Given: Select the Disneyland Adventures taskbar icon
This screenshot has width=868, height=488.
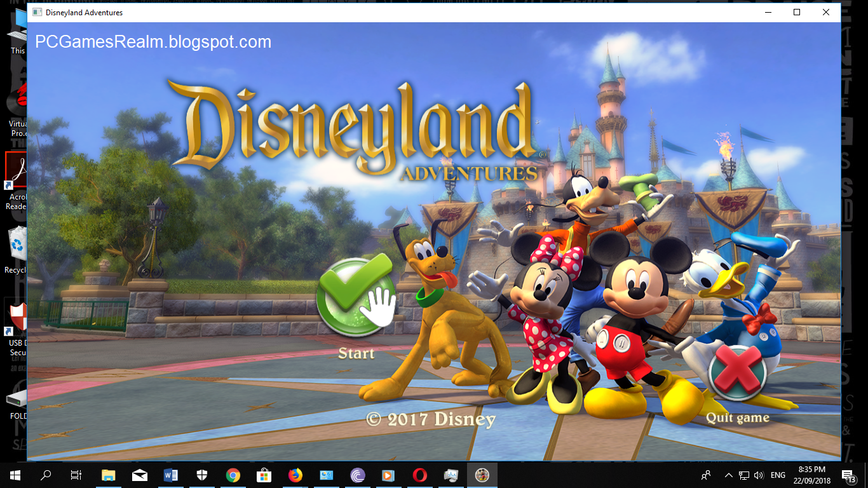Looking at the screenshot, I should coord(482,475).
